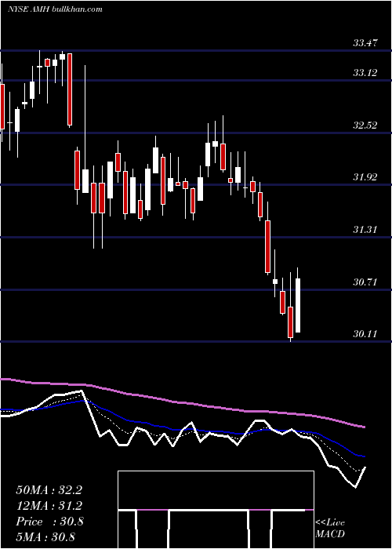Click the <<Live MACD label
Image resolution: width=392 pixels, height=549 pixels.
330,528
